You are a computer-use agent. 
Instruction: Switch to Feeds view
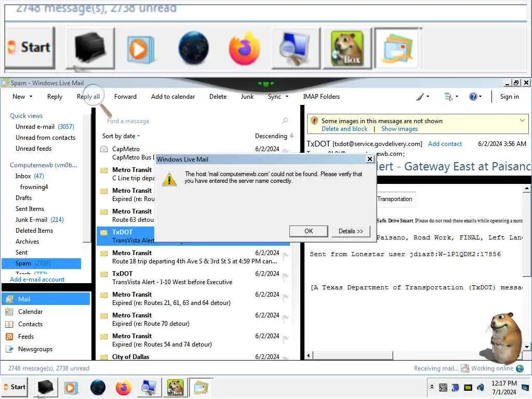[x=26, y=337]
